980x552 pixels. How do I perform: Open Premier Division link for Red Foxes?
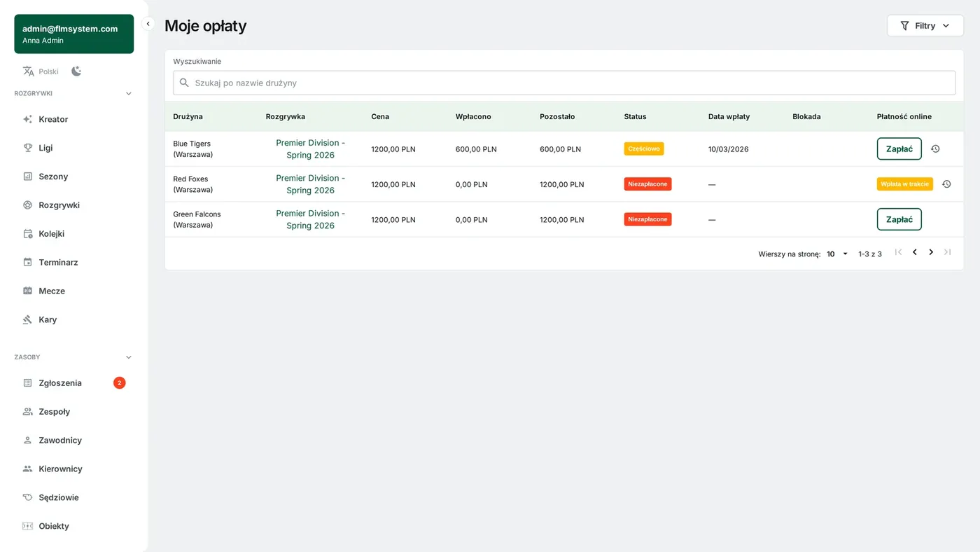coord(311,184)
